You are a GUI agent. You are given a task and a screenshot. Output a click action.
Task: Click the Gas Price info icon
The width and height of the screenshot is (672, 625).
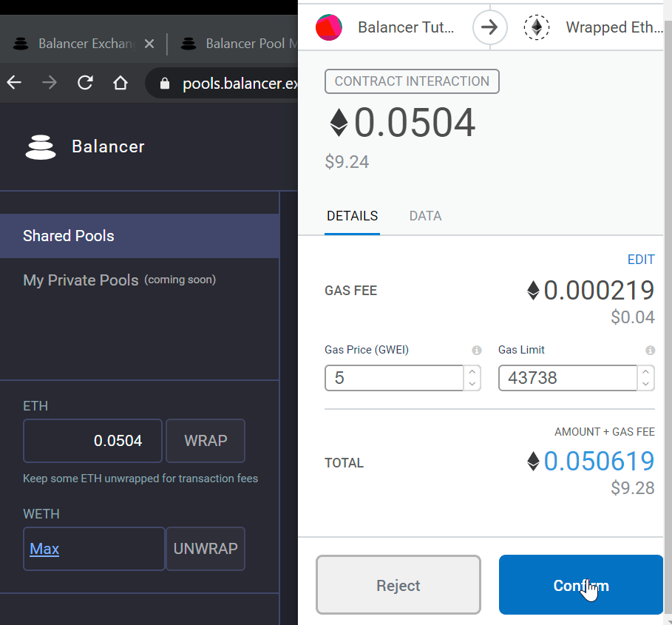click(x=477, y=351)
